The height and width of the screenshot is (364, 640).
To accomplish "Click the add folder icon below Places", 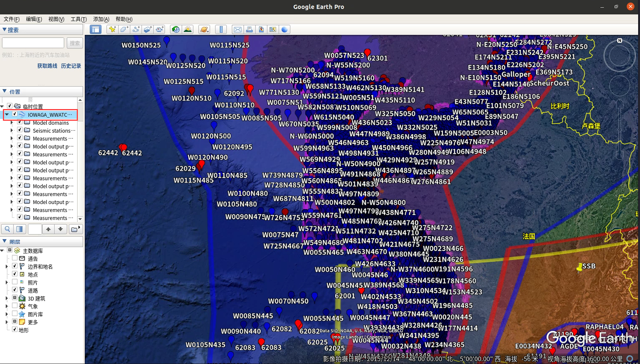I will (x=75, y=229).
